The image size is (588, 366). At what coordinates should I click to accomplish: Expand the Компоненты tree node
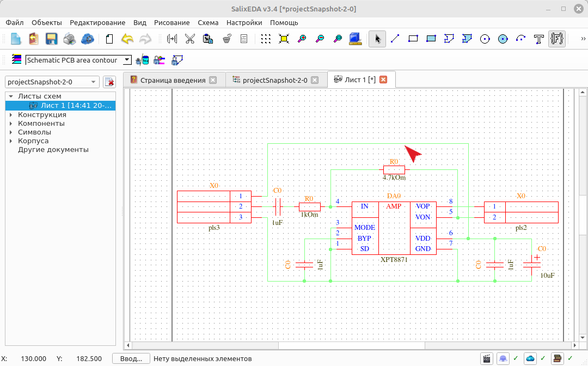coord(11,124)
